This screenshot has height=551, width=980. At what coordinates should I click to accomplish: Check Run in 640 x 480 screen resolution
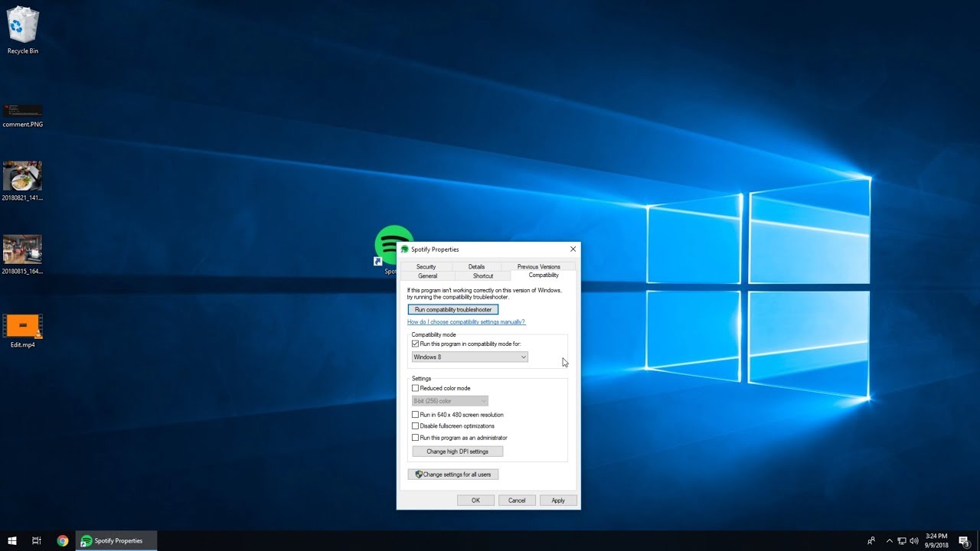(416, 415)
